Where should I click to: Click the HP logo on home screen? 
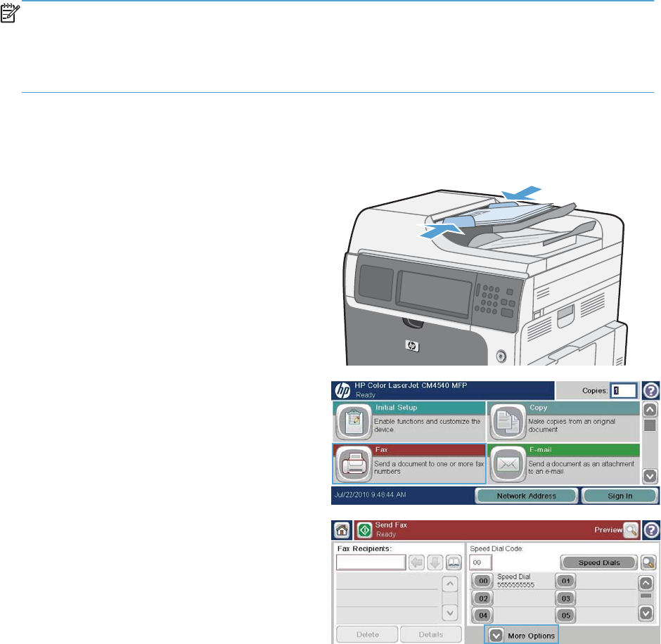click(342, 391)
